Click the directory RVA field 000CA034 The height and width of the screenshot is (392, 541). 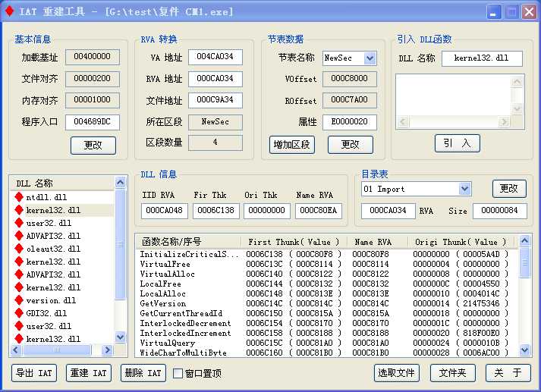click(x=388, y=211)
